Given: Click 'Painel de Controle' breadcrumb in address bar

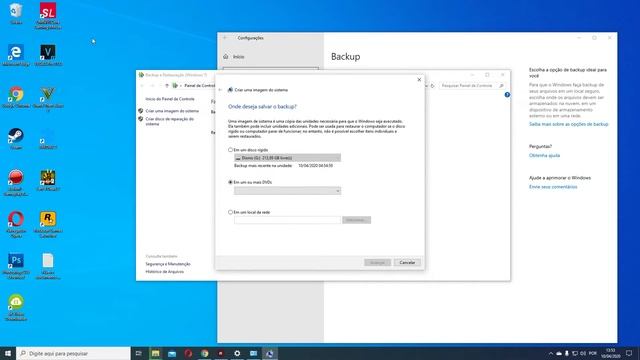Looking at the screenshot, I should tap(199, 86).
